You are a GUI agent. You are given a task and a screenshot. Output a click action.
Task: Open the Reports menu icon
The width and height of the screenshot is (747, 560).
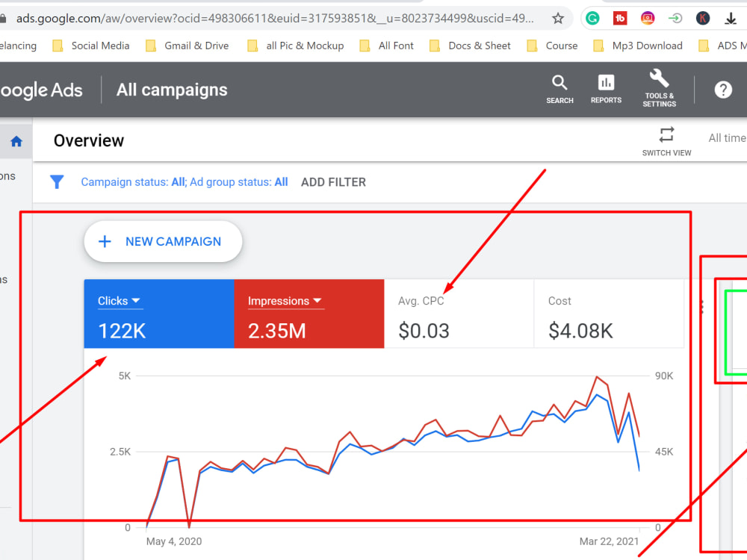pyautogui.click(x=606, y=89)
